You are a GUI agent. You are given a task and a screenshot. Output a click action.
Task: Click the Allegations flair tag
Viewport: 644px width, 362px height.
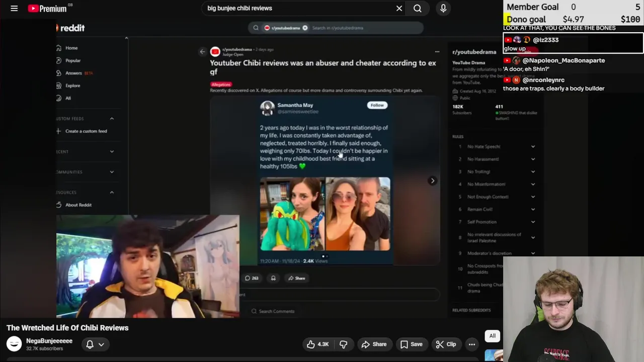click(221, 84)
